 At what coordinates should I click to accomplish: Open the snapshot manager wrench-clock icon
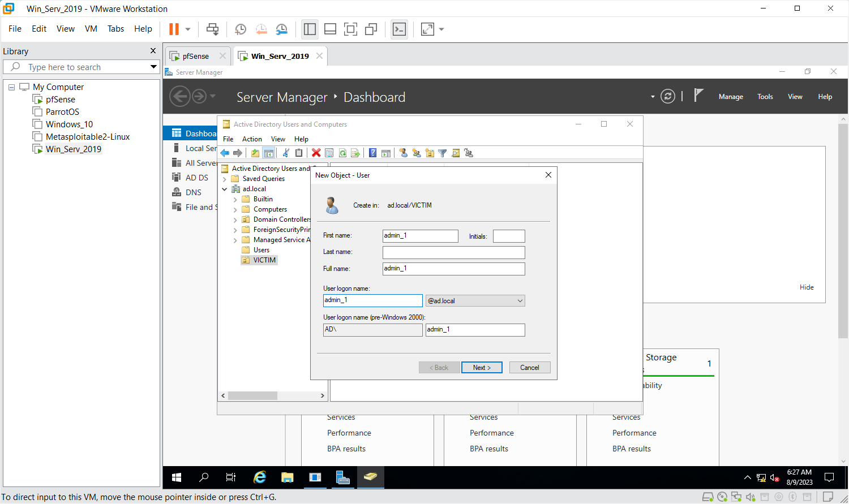[x=281, y=29]
